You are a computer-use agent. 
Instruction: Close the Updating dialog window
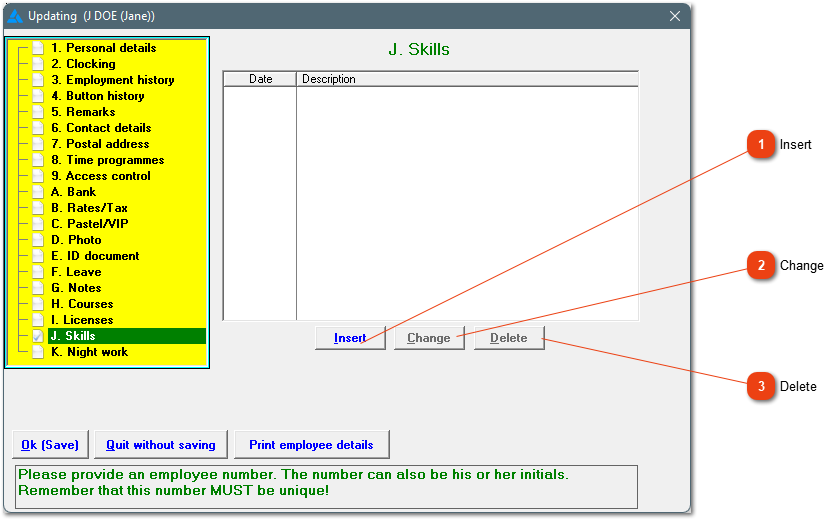tap(675, 17)
